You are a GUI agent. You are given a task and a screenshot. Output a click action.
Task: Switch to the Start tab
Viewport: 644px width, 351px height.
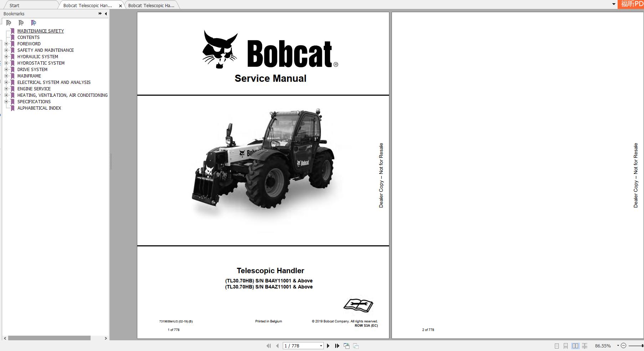(14, 5)
